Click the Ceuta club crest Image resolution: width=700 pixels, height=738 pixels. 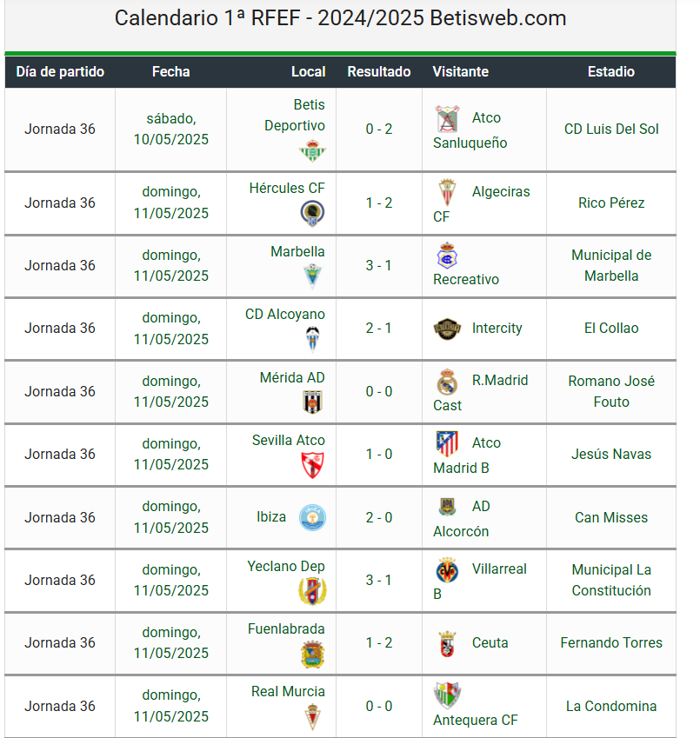pyautogui.click(x=447, y=643)
